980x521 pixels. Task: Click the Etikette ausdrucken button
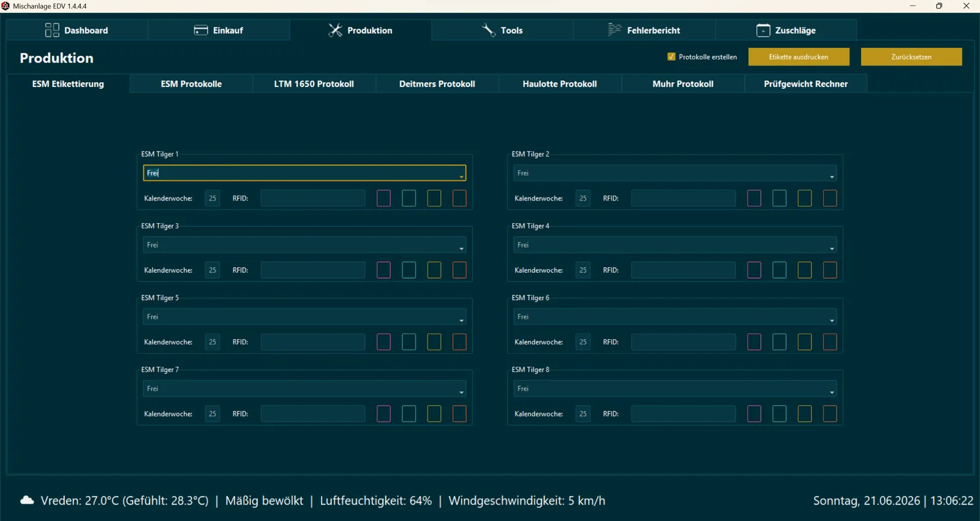click(x=799, y=56)
